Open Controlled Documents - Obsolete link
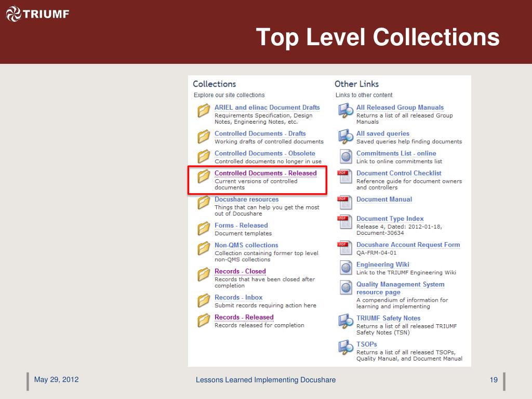532x399 pixels. [264, 153]
